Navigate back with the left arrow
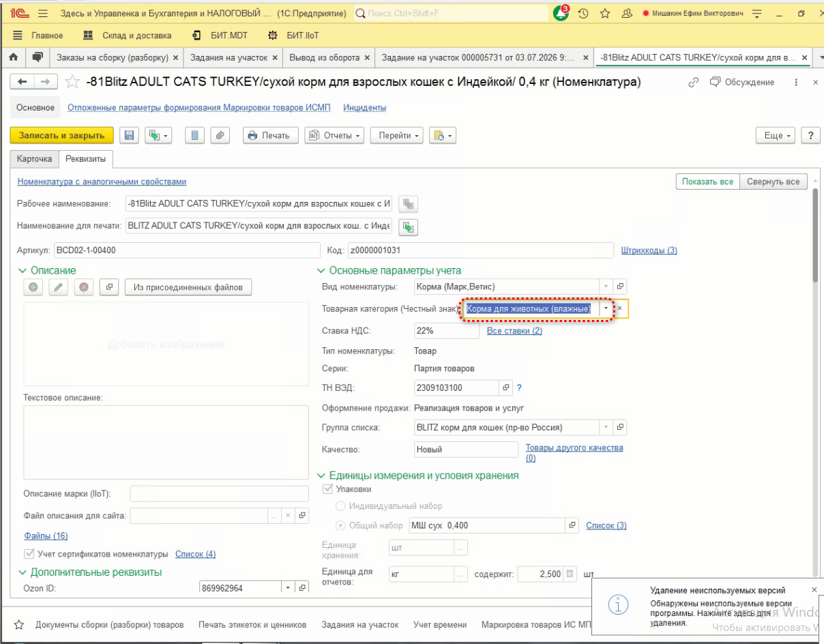 (23, 82)
